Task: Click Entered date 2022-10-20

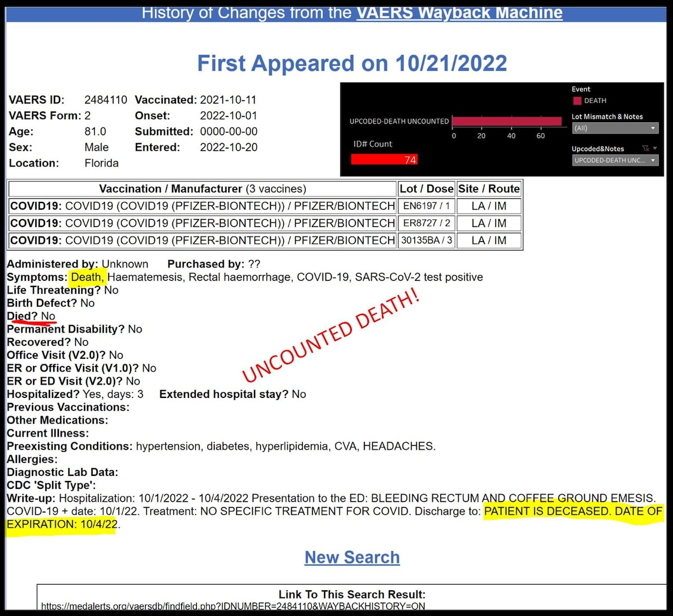Action: click(x=229, y=147)
